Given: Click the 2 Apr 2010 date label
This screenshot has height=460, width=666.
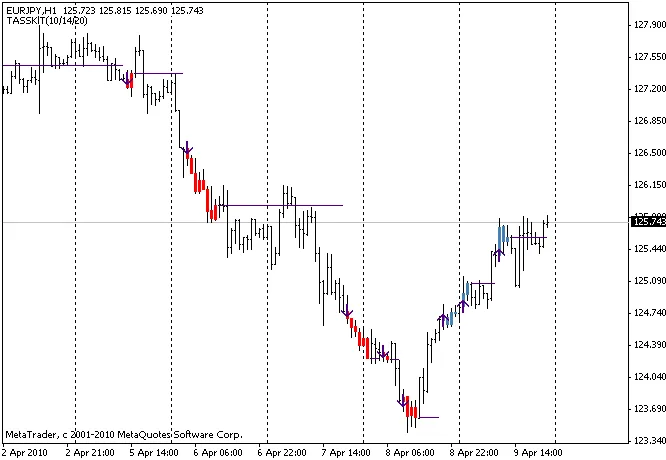Looking at the screenshot, I should pyautogui.click(x=22, y=452).
